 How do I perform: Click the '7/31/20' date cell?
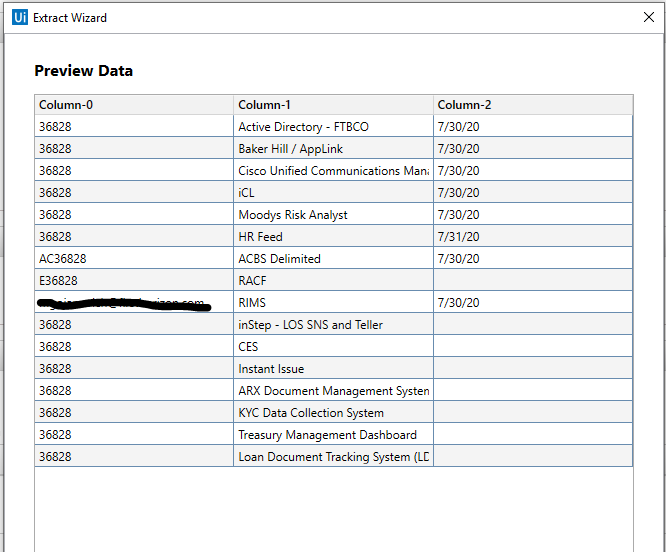point(533,237)
